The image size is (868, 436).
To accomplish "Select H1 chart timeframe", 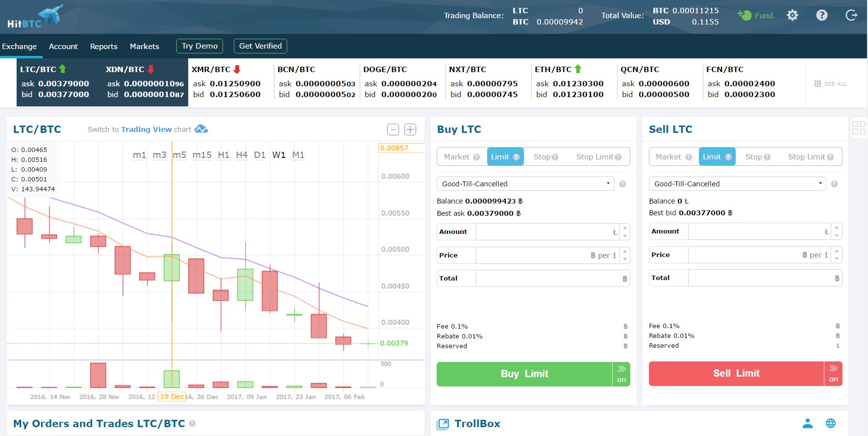I will coord(223,155).
